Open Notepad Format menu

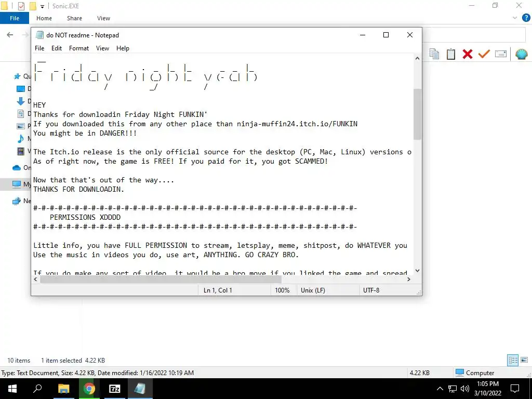tap(79, 48)
